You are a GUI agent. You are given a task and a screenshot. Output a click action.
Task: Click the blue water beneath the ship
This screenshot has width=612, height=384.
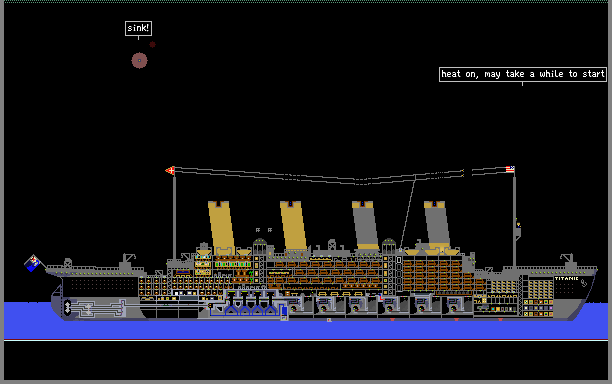306,330
